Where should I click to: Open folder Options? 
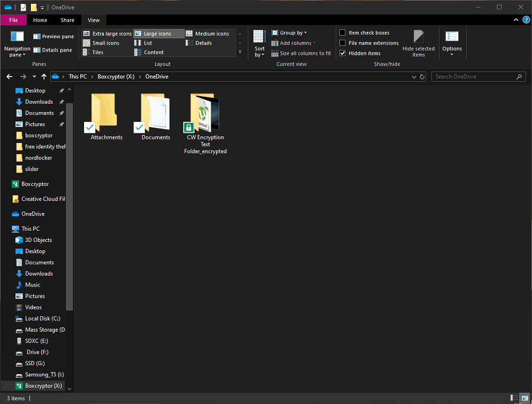click(452, 44)
